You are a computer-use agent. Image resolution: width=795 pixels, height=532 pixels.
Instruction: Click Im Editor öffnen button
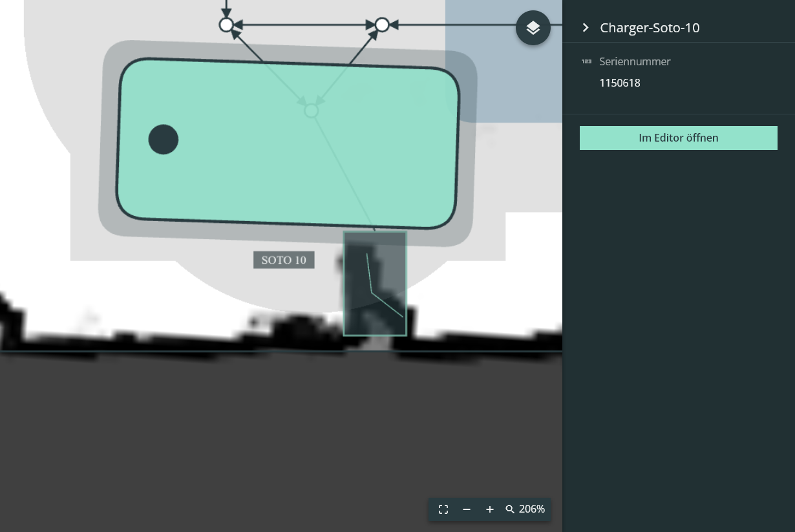point(679,138)
